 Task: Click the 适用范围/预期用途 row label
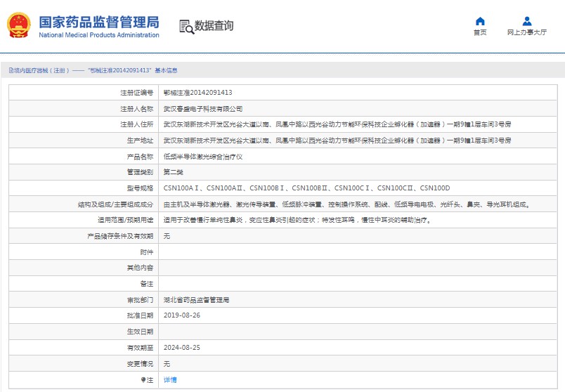pos(125,220)
